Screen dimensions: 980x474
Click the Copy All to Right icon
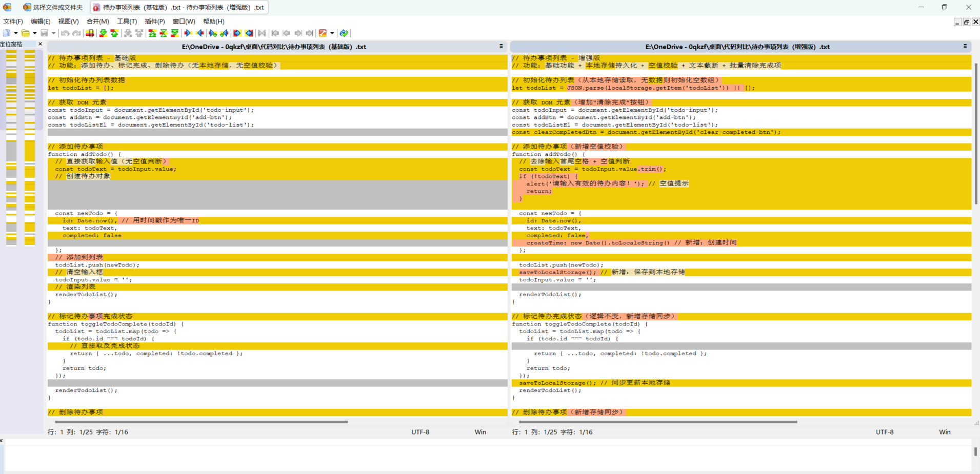237,33
